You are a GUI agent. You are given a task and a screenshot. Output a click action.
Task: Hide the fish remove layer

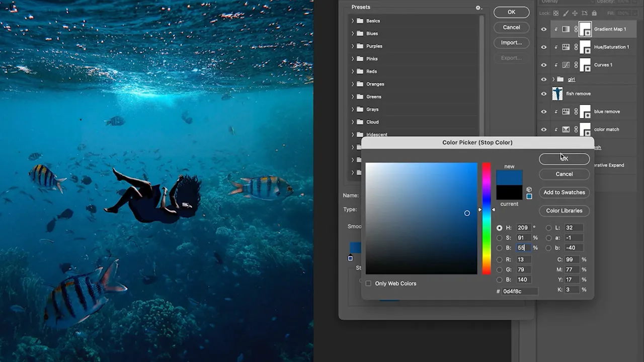coord(543,94)
